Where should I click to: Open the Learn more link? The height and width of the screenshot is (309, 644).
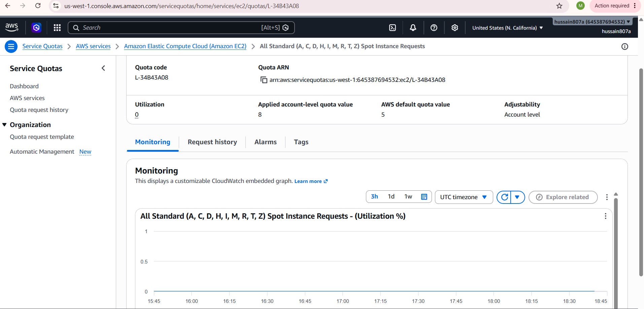coord(311,181)
